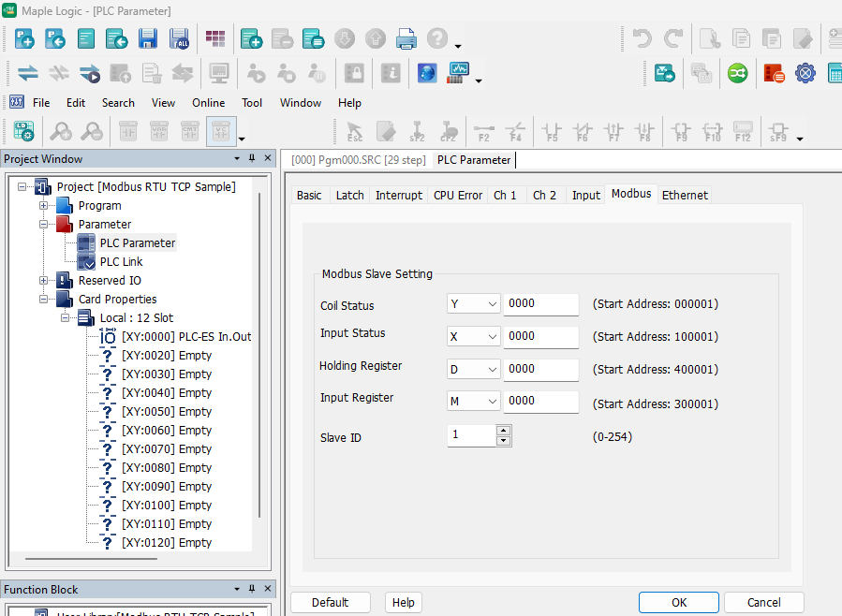Click the Slave ID value field
This screenshot has height=616, width=842.
[471, 435]
